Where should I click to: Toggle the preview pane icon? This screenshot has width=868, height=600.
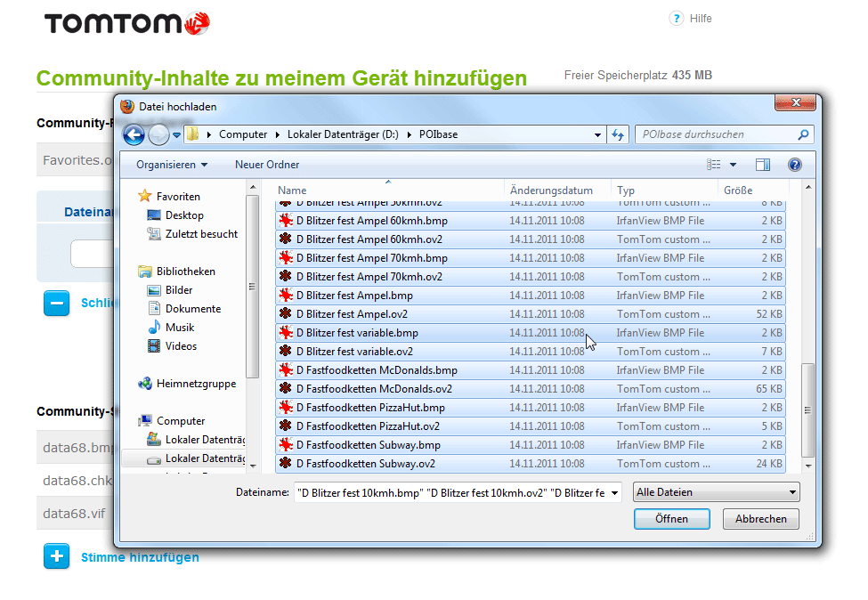pos(763,165)
